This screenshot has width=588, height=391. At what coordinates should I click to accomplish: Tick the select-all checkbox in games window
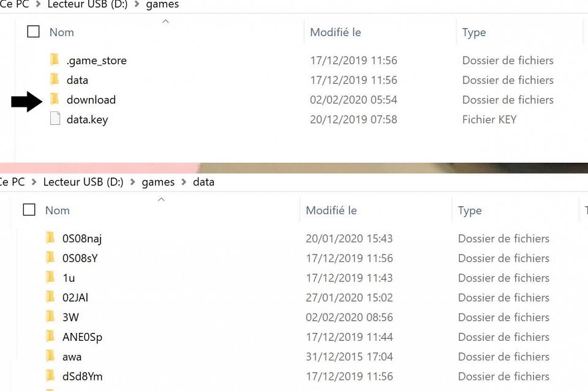33,31
